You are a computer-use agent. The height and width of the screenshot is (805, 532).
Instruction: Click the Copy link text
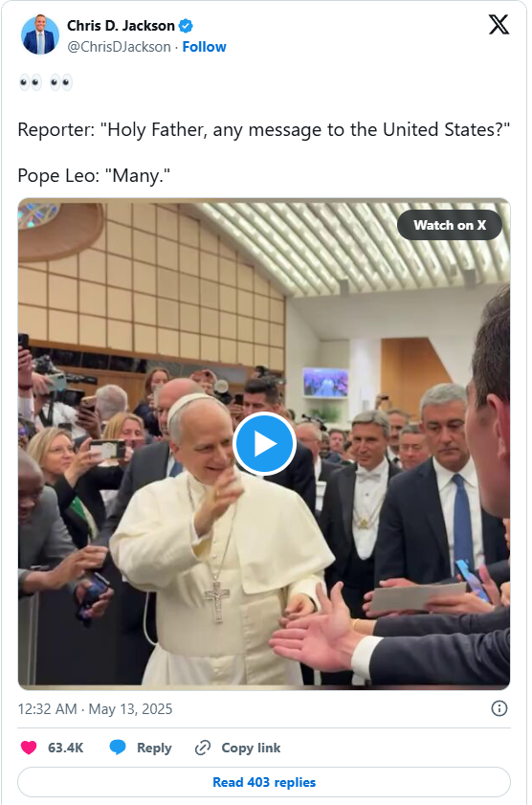coord(251,748)
